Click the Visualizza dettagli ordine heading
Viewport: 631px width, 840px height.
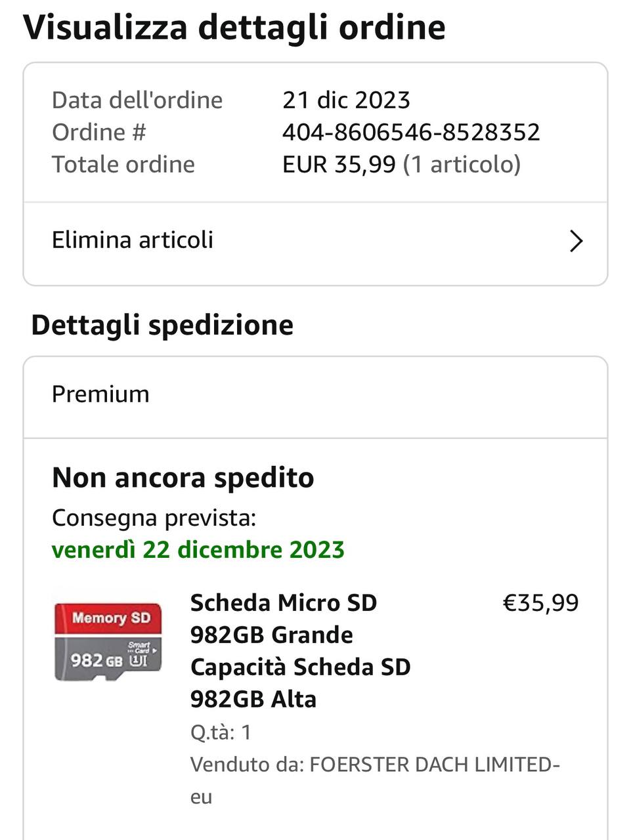click(x=234, y=28)
